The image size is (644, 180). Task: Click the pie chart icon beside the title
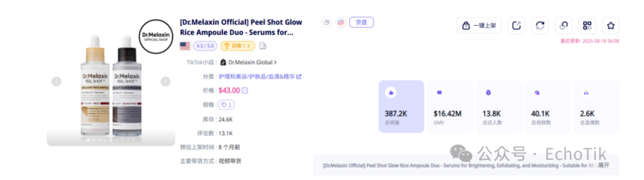327,22
